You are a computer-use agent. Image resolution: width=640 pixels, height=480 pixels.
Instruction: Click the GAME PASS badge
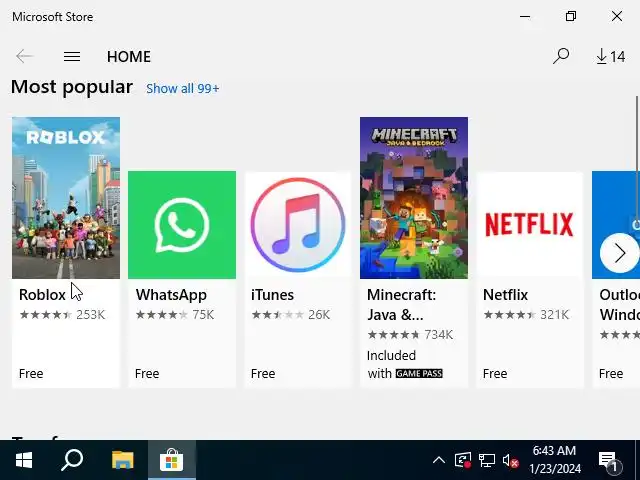click(419, 373)
